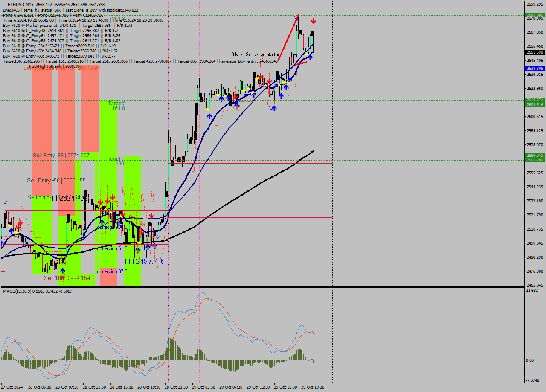Click the 'Target1 100' label
546x392 pixels.
[x=115, y=161]
